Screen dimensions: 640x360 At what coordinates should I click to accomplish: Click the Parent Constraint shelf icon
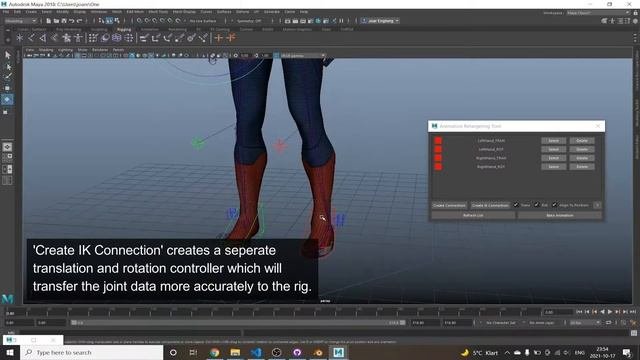click(144, 38)
